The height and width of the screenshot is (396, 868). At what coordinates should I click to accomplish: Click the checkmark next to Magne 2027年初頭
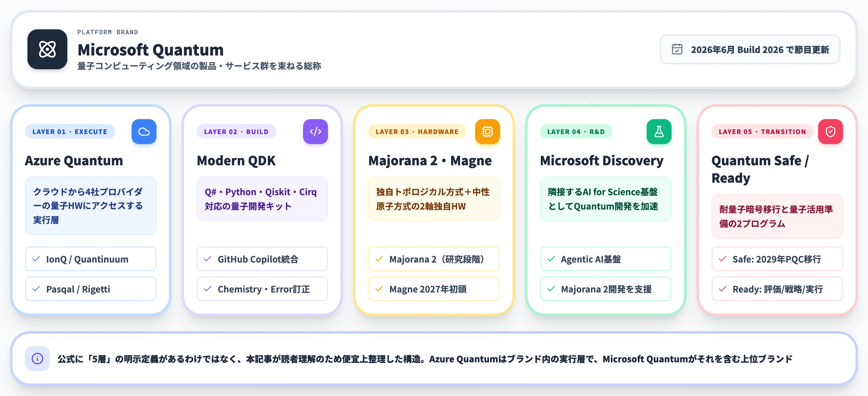coord(379,289)
